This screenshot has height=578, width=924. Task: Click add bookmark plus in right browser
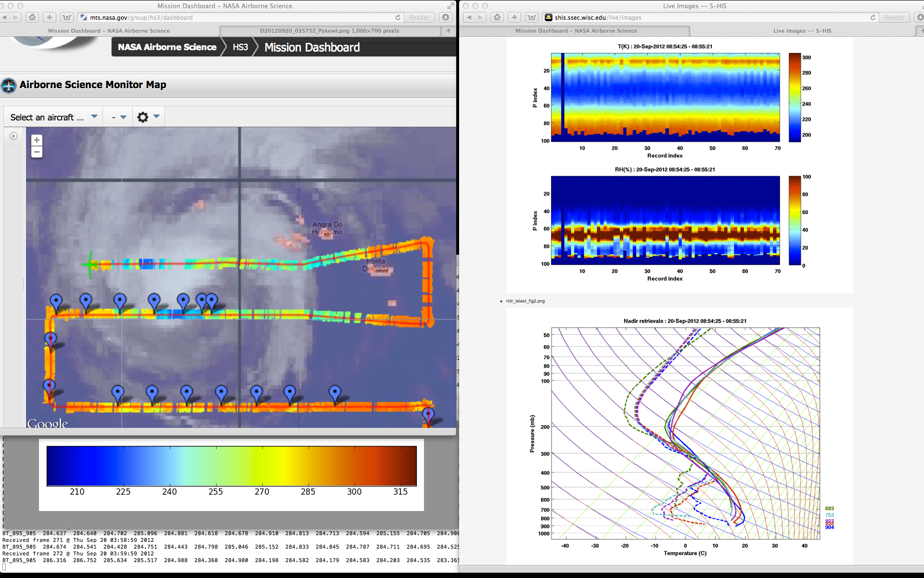pos(514,17)
